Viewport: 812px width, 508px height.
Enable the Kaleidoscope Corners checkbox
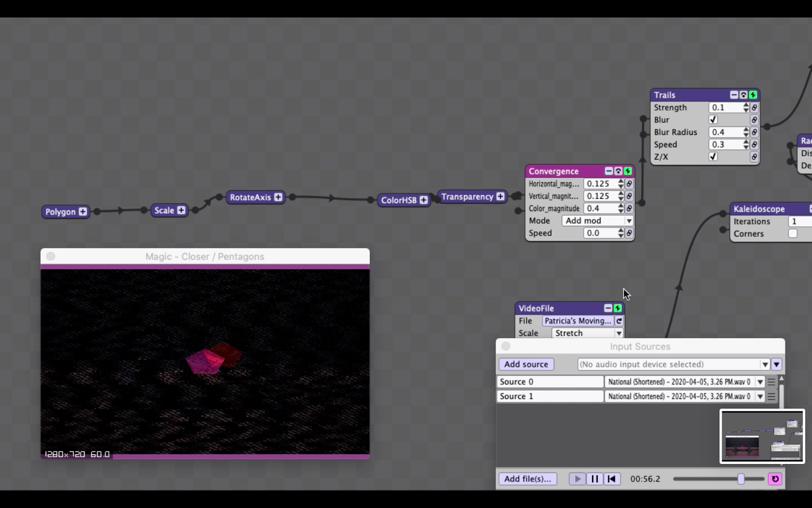(x=793, y=234)
